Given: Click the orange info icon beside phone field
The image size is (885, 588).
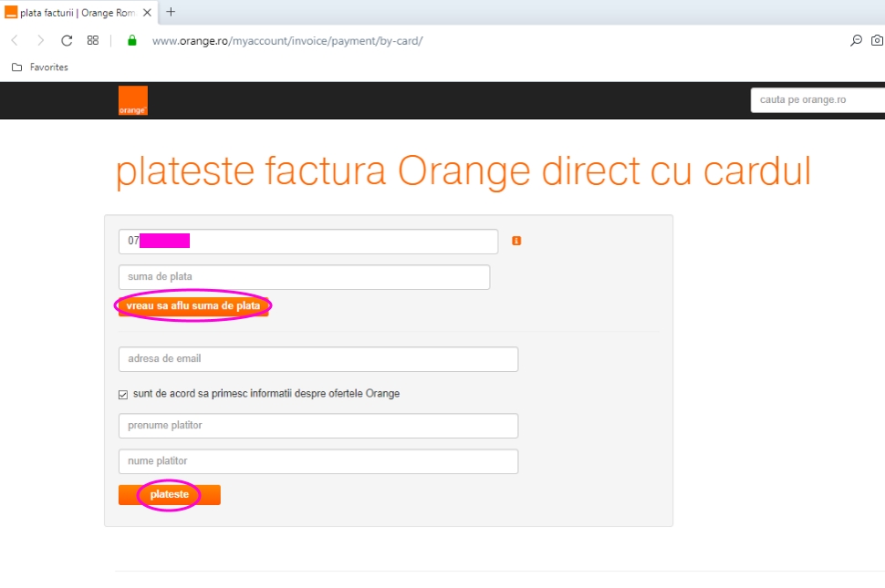Looking at the screenshot, I should [x=516, y=241].
